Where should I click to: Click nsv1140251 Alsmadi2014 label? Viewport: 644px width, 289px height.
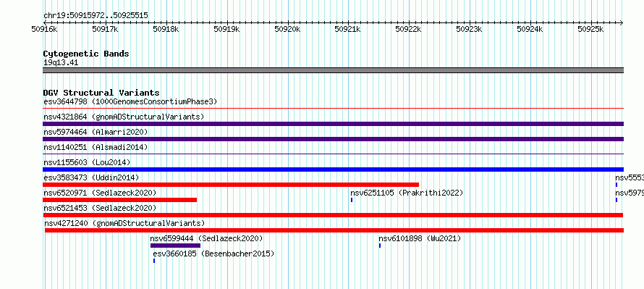[x=96, y=147]
